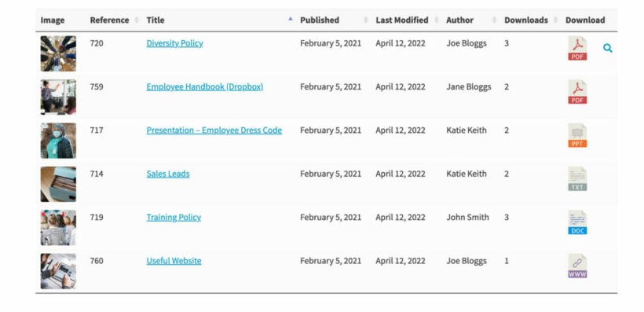The height and width of the screenshot is (312, 644).
Task: Download the Diversity Policy PDF file icon
Action: (x=577, y=48)
